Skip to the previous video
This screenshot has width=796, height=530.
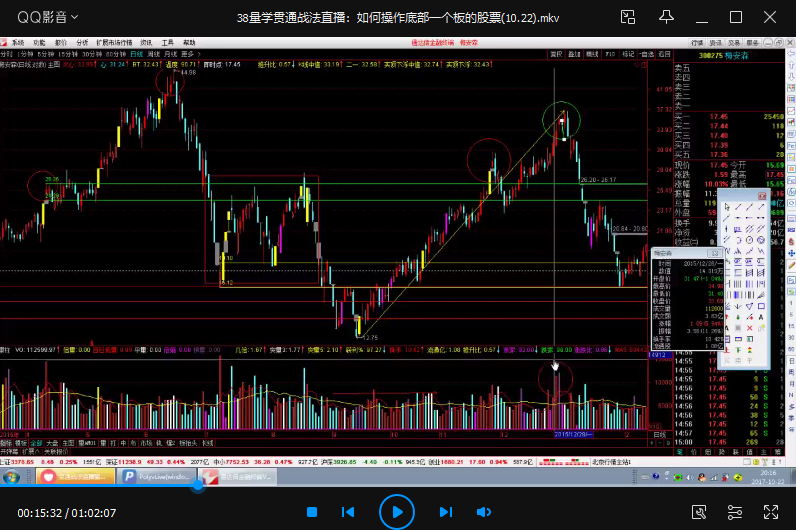(348, 512)
